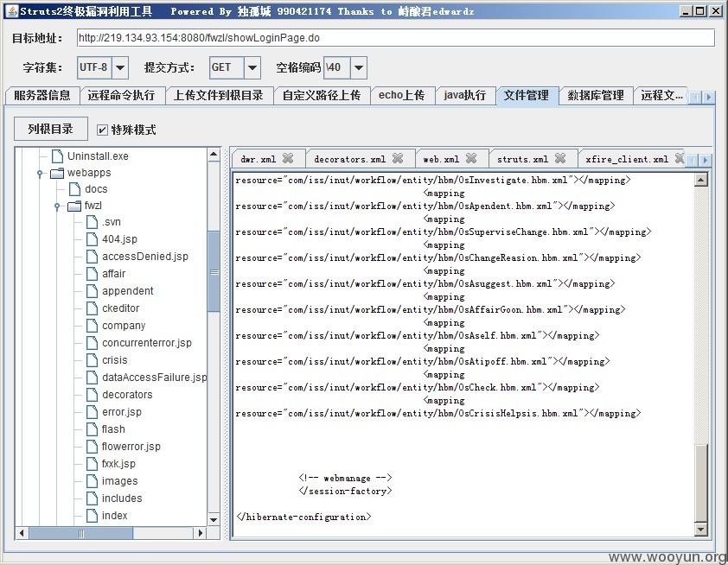728x565 pixels.
Task: Click file tree scroll-left arrow
Action: [22, 533]
